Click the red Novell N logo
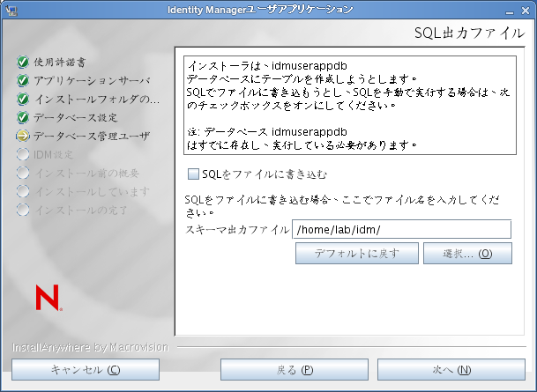The image size is (537, 392). [x=48, y=298]
